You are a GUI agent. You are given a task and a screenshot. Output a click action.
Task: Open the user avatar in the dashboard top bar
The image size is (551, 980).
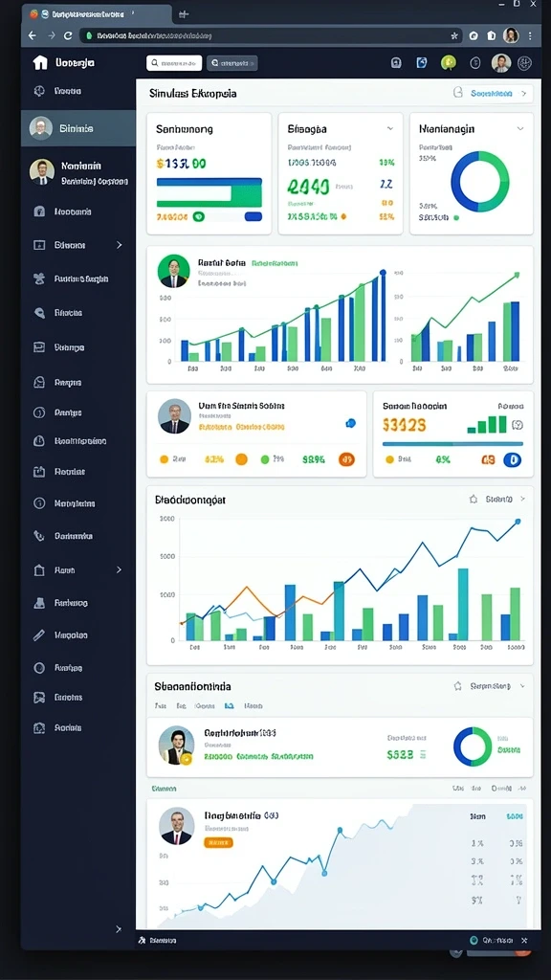tap(500, 62)
